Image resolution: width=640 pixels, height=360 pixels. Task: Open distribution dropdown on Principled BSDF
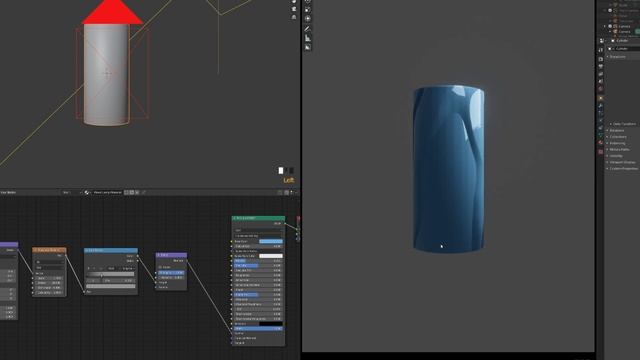click(258, 230)
